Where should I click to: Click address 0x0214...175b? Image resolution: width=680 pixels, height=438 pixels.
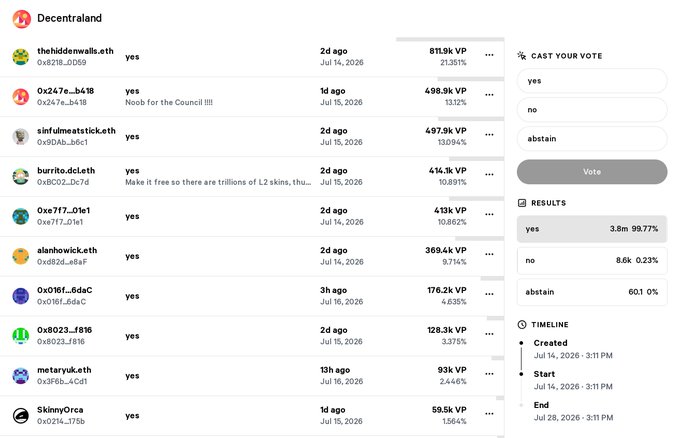pyautogui.click(x=61, y=422)
